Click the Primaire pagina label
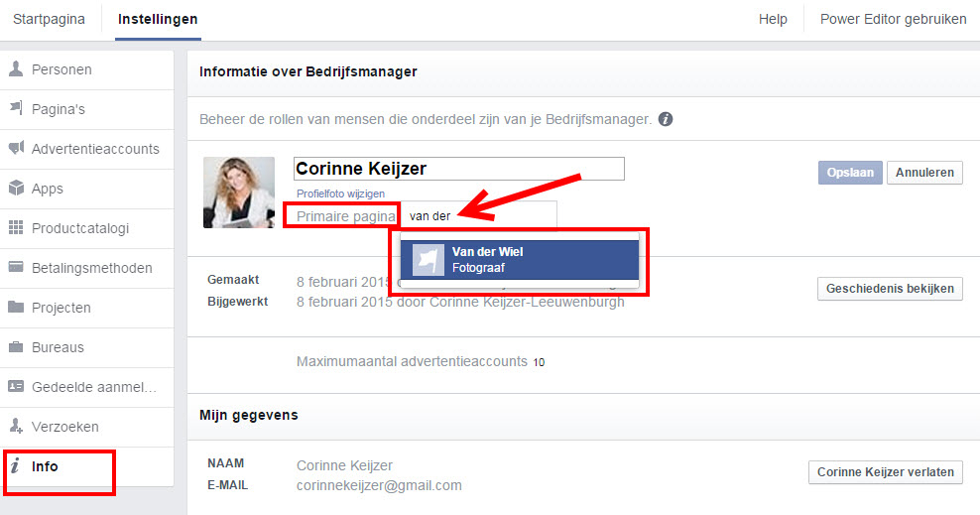Viewport: 980px width, 515px height. (x=346, y=216)
